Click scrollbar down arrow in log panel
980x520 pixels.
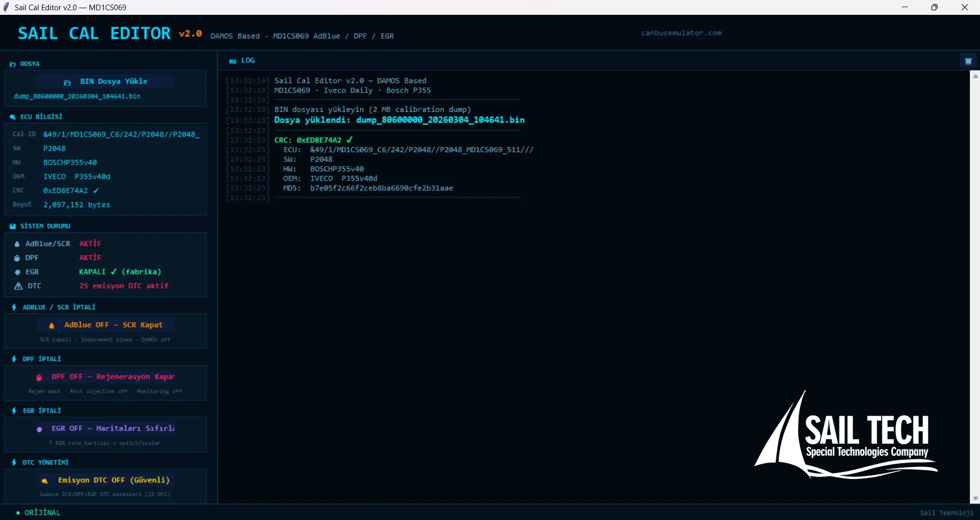click(975, 499)
